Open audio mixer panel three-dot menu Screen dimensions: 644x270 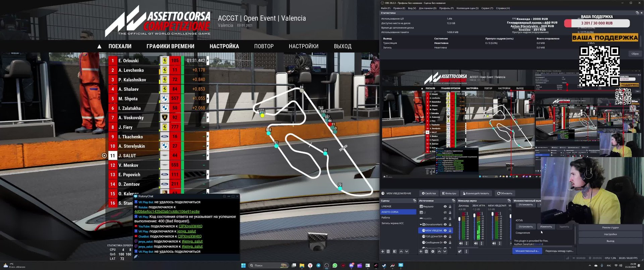pos(466,251)
